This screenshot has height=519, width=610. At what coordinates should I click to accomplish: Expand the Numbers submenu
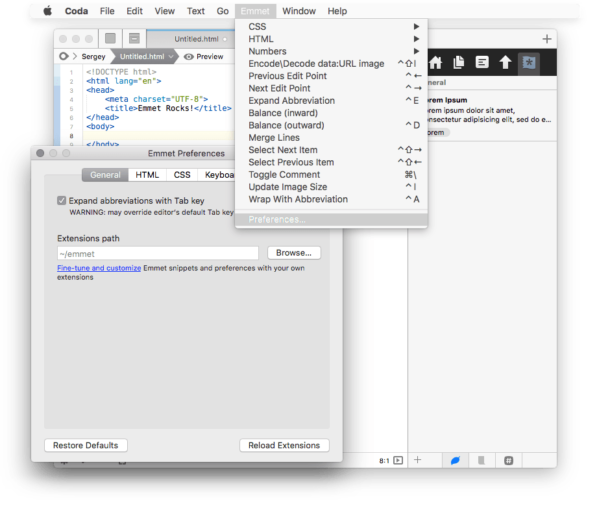331,51
